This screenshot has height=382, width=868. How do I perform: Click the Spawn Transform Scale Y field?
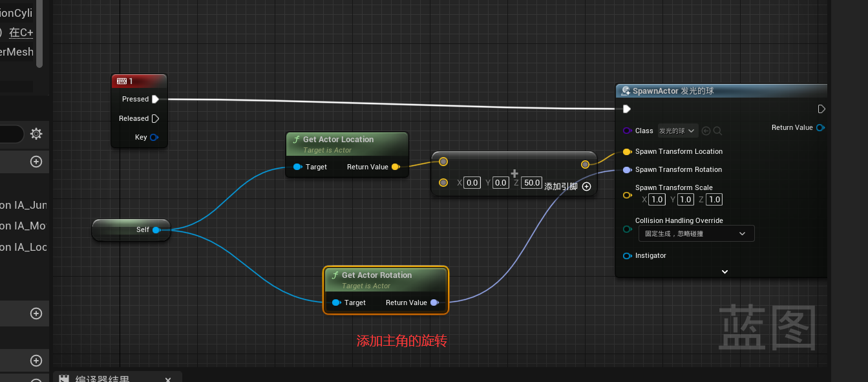point(686,199)
